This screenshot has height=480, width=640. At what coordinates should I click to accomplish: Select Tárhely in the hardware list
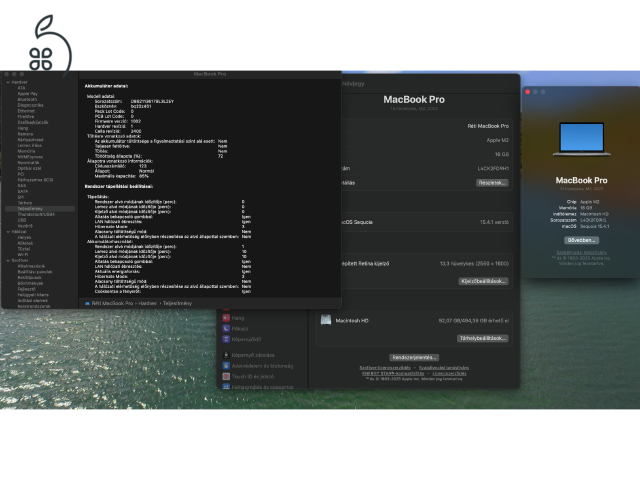[24, 203]
